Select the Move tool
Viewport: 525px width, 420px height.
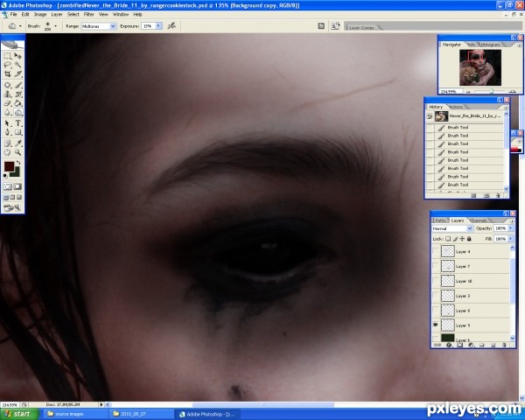(x=17, y=56)
